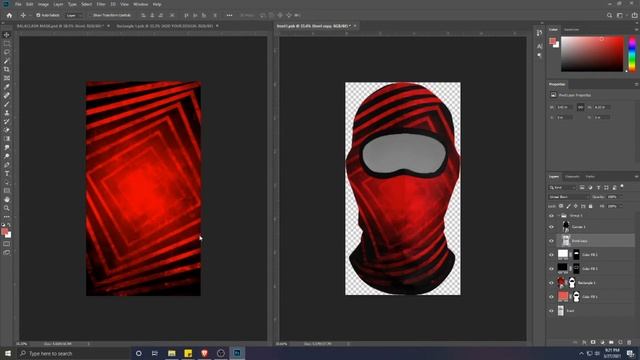The image size is (640, 360).
Task: Select the Dodge tool
Action: [7, 156]
